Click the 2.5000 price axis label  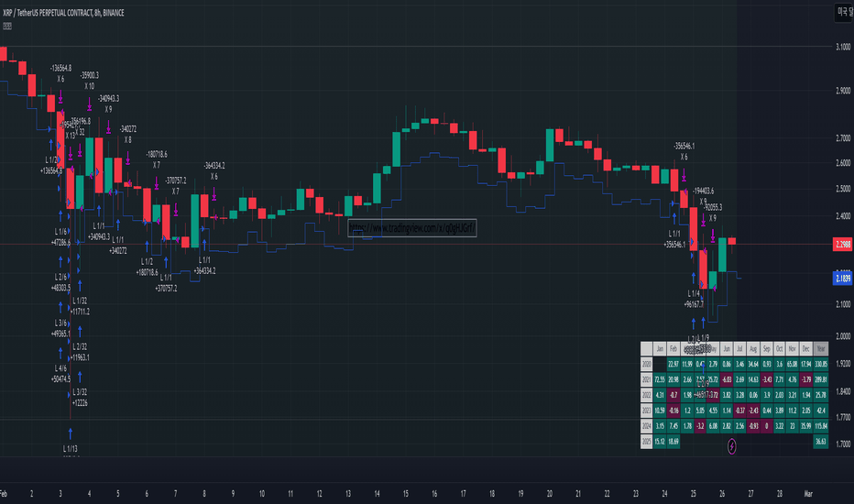click(843, 189)
